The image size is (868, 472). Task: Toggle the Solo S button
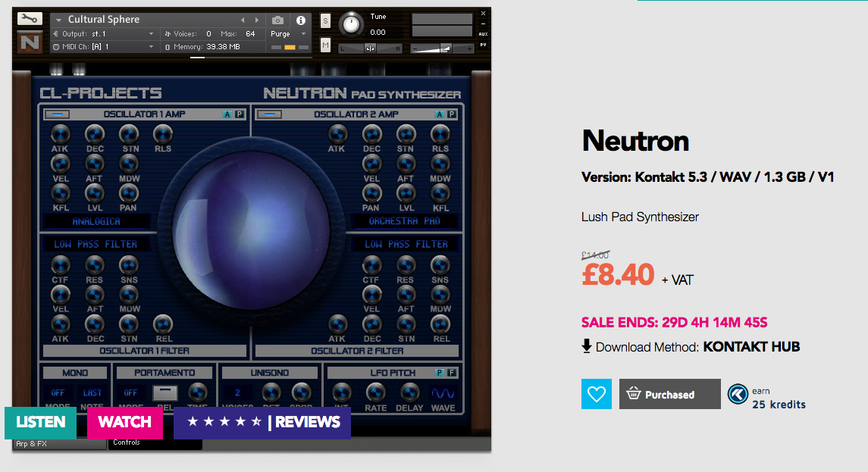point(325,21)
